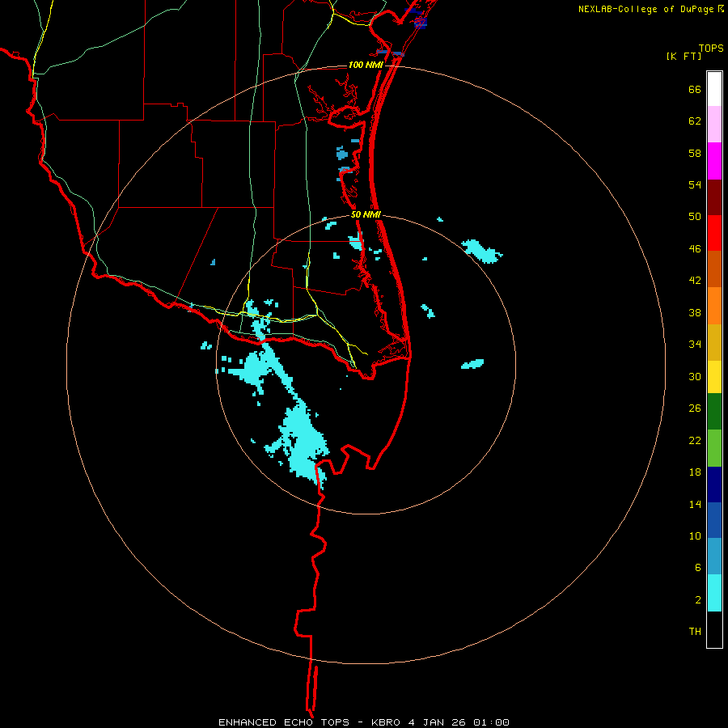Viewport: 728px width, 728px height.
Task: Click the '30' legend value
Action: point(695,376)
